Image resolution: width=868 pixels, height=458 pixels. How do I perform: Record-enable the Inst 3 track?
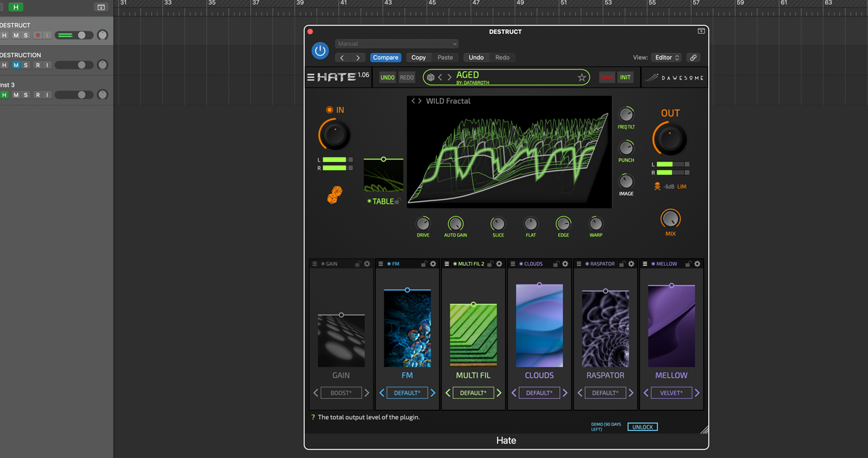coord(37,95)
